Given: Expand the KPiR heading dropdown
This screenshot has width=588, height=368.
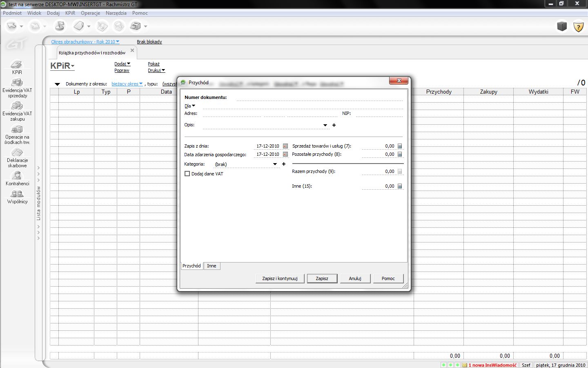Looking at the screenshot, I should (x=62, y=66).
